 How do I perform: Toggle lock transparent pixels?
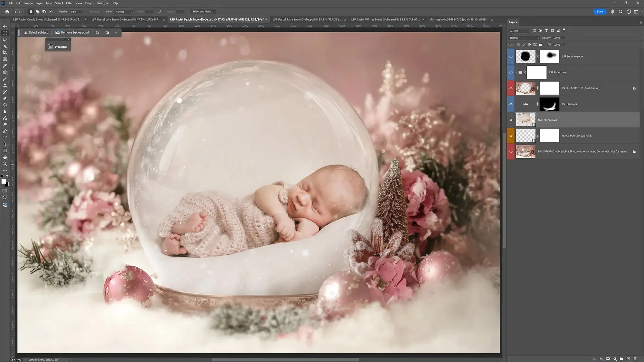point(518,45)
